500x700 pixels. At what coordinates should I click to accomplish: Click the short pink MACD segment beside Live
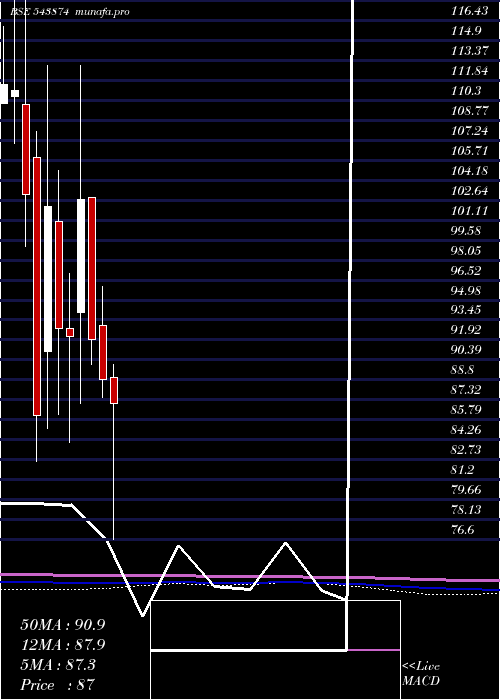coord(374,650)
